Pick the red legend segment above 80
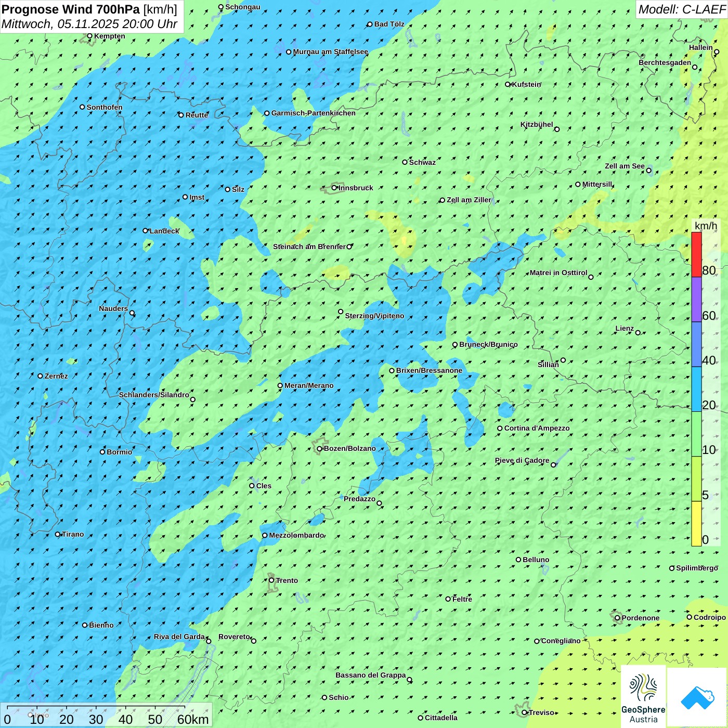Viewport: 728px width, 728px height. click(x=696, y=255)
